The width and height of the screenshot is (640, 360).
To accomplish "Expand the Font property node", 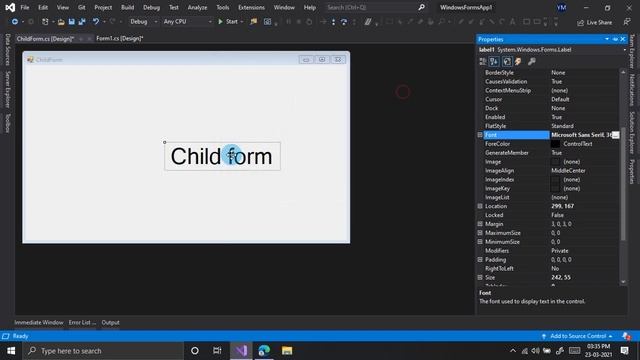I will tap(480, 135).
